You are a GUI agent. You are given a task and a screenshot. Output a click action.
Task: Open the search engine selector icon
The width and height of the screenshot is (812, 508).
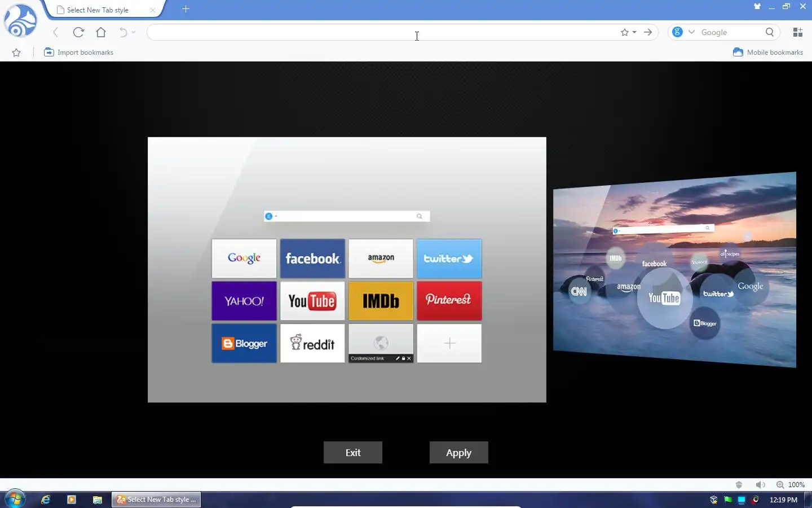[x=678, y=32]
